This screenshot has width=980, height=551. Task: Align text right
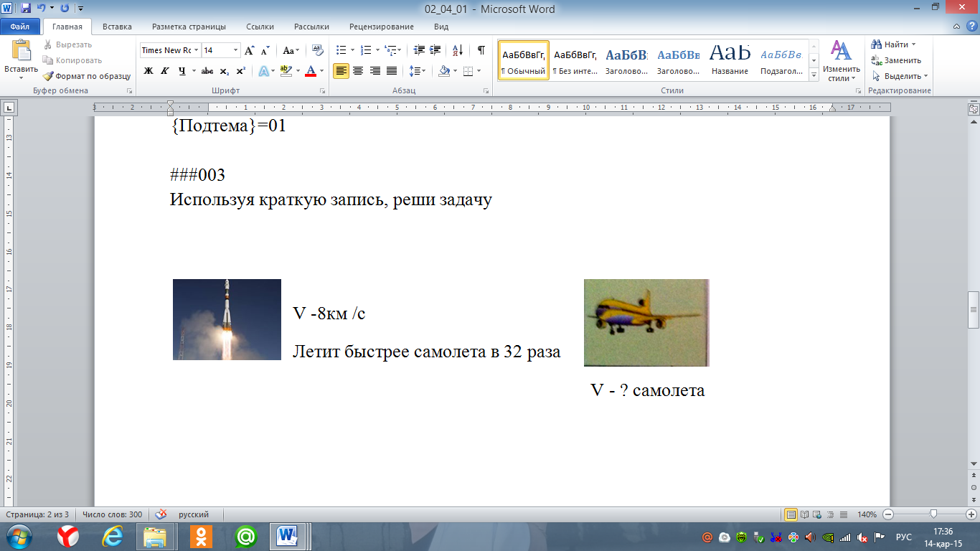pos(374,70)
